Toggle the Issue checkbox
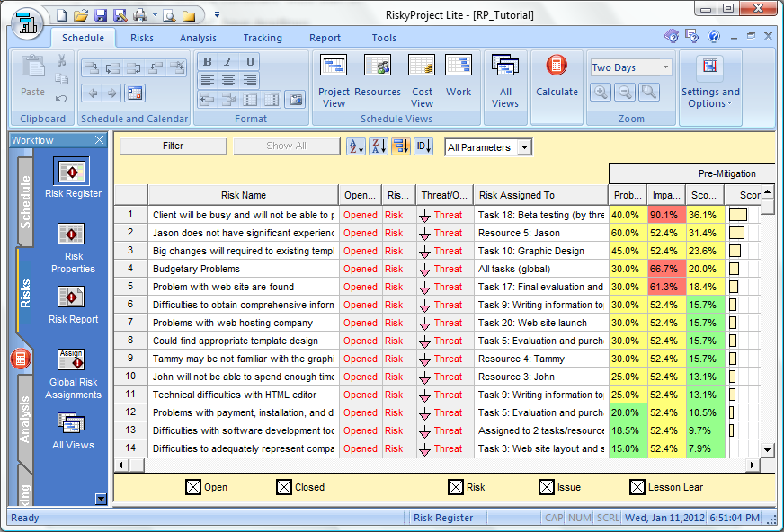784x532 pixels. (x=547, y=487)
